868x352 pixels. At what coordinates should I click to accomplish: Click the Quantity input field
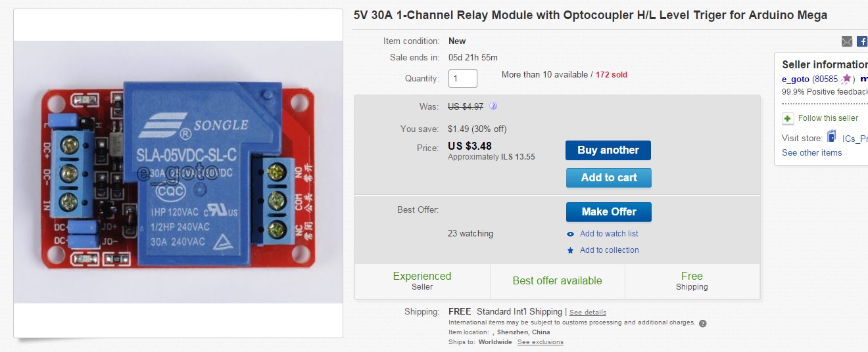(x=462, y=79)
